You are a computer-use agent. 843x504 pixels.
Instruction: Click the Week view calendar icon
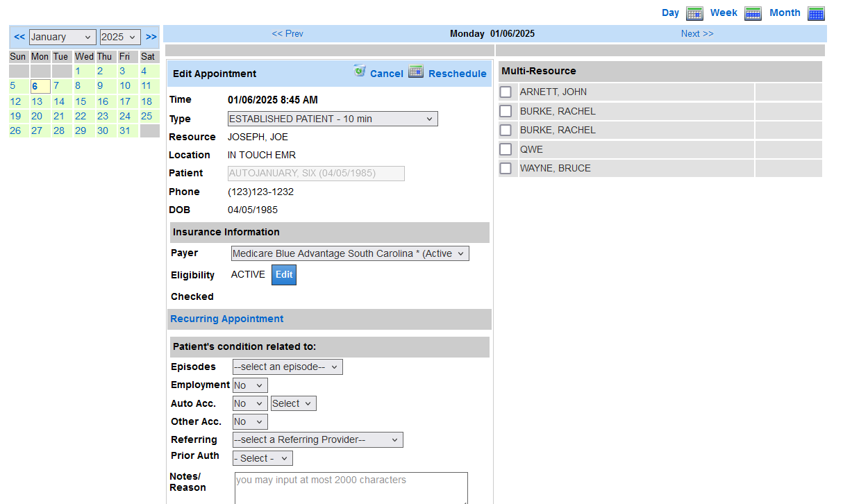(753, 13)
